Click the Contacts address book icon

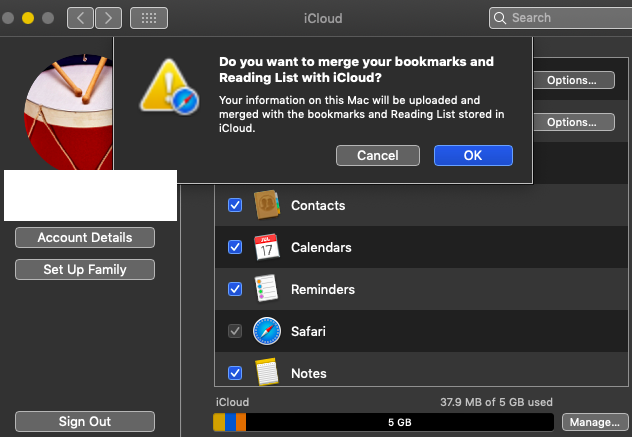267,205
